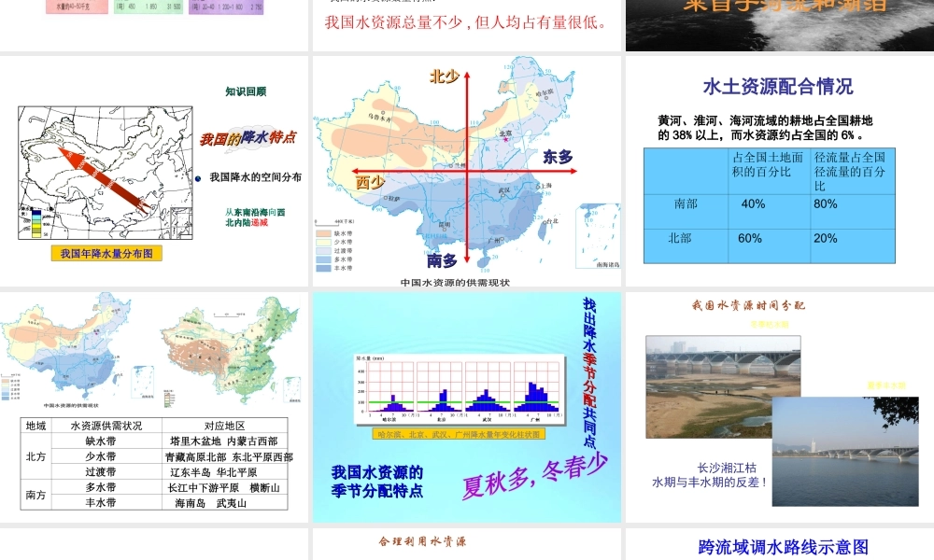Open the 我国水资源时间分配 slide

click(x=780, y=407)
